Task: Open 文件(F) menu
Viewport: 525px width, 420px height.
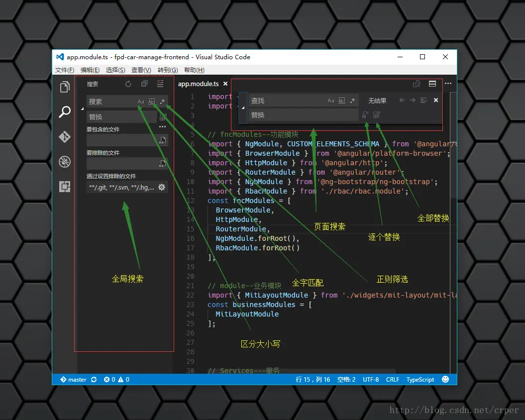Action: tap(65, 70)
